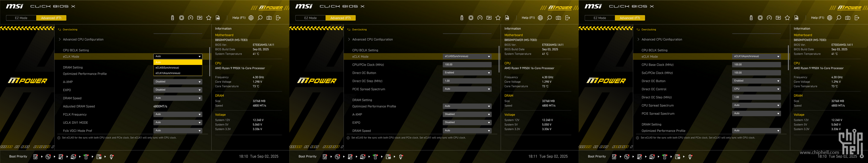Open FCLK Frequency dropdown

point(178,114)
